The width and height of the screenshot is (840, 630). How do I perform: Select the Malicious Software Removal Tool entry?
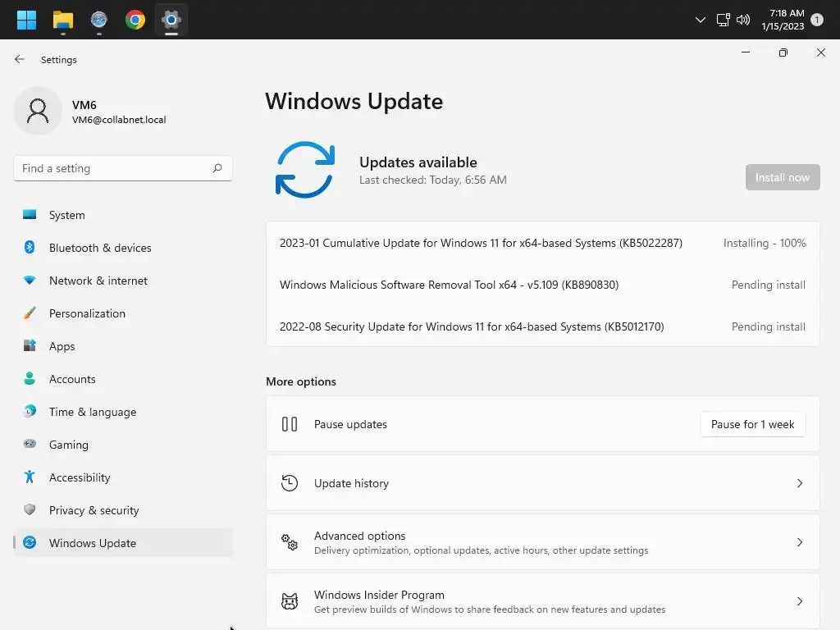[x=543, y=285]
